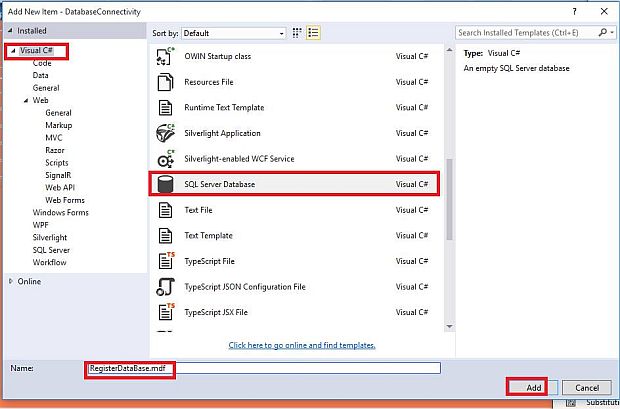Screen dimensions: 620x409
Task: Click the Cancel button
Action: [x=587, y=388]
